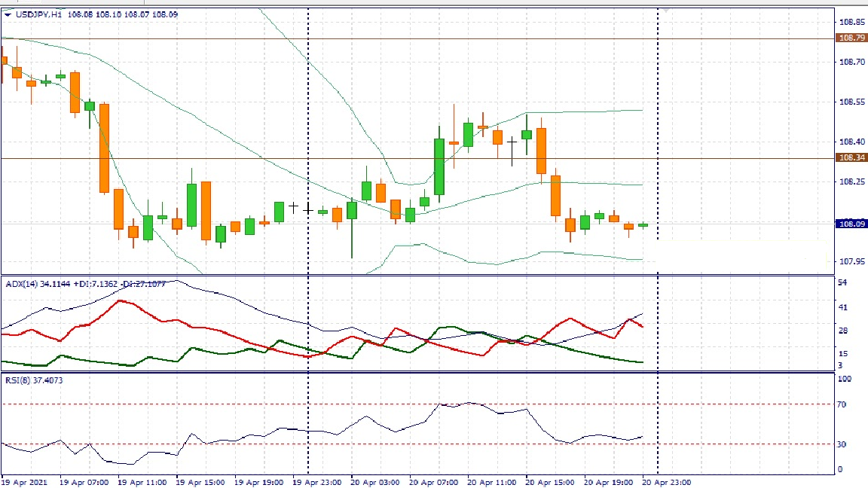Click the ADX 41 scale value
Screen dimensions: 868x488
(x=844, y=307)
